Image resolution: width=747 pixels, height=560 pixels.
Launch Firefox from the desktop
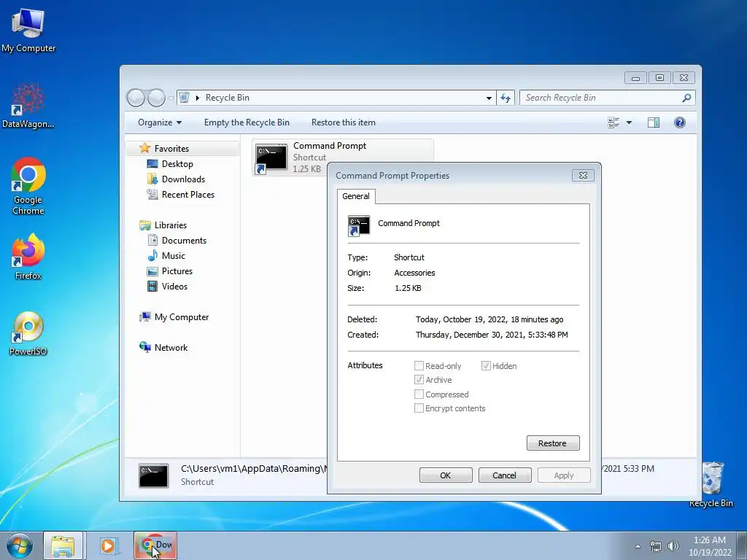pos(28,257)
